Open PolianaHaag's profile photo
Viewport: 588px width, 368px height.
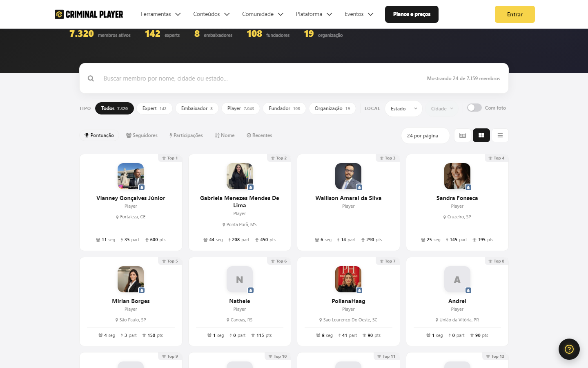coord(348,279)
